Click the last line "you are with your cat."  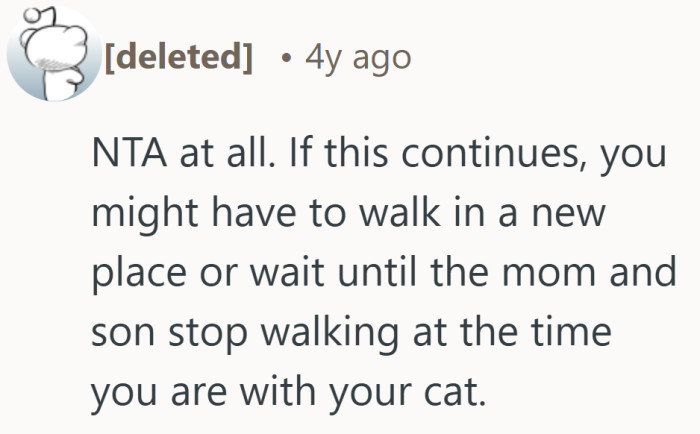click(x=287, y=390)
